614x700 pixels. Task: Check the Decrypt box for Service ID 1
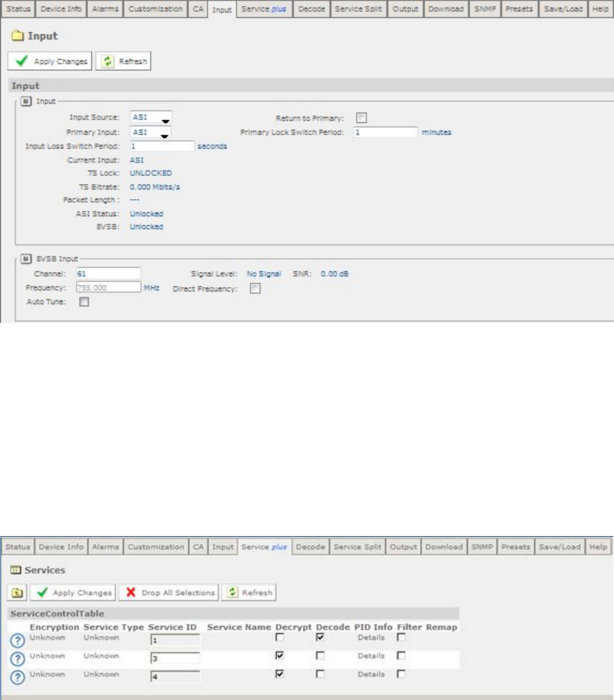(279, 637)
